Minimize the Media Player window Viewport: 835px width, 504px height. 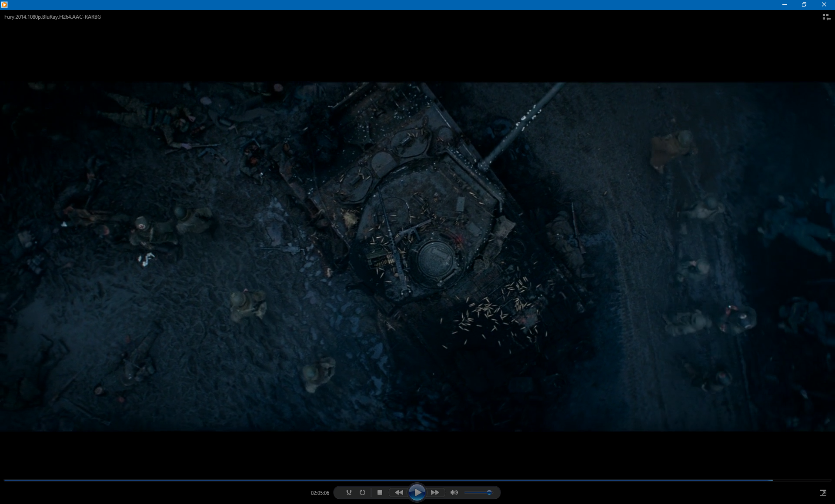coord(784,5)
